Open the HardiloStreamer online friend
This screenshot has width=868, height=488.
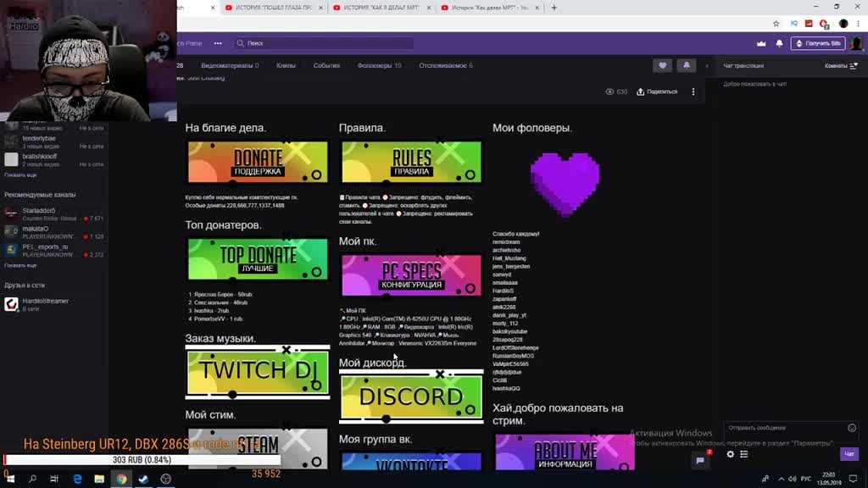[x=53, y=304]
